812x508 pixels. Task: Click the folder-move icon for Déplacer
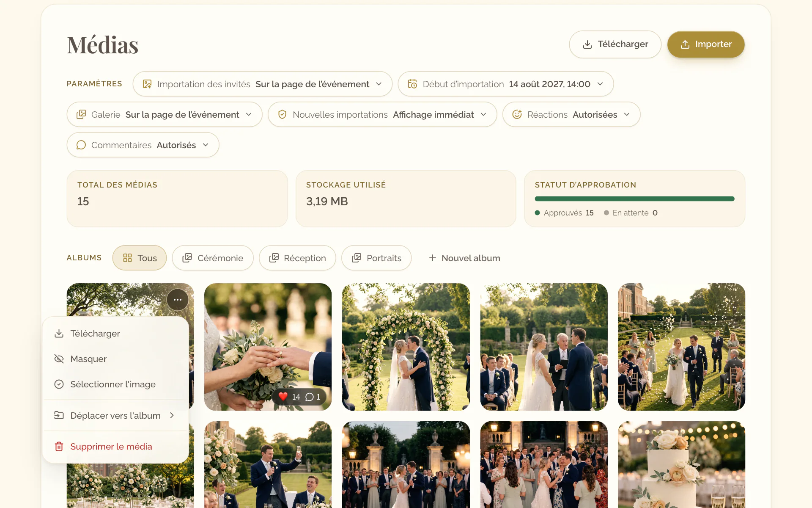click(x=59, y=415)
